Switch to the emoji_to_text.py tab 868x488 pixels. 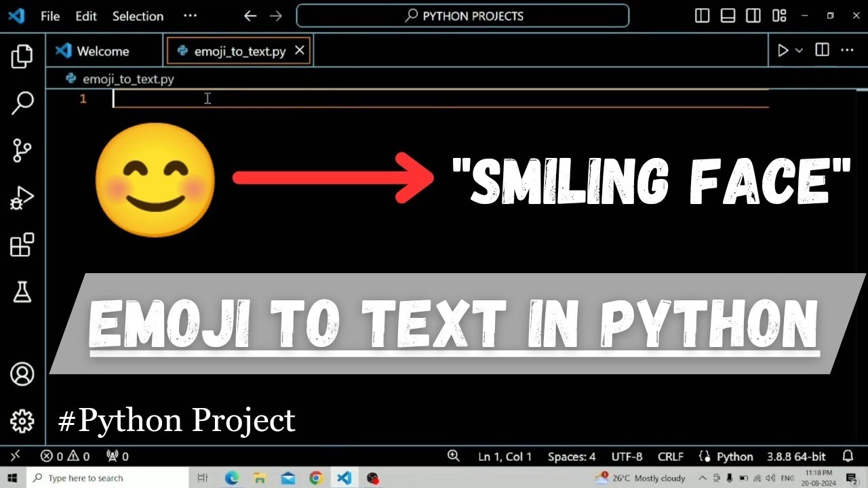[x=238, y=51]
